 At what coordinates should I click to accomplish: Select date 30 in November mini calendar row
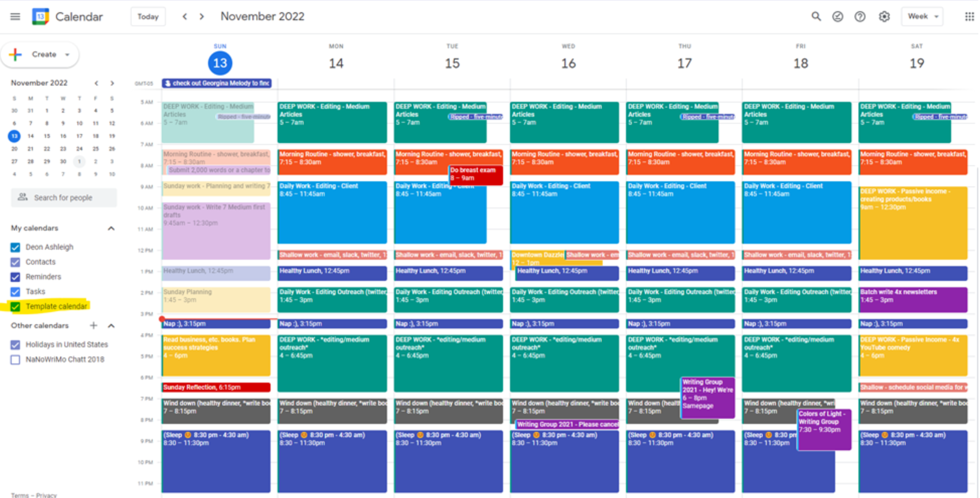pyautogui.click(x=63, y=161)
